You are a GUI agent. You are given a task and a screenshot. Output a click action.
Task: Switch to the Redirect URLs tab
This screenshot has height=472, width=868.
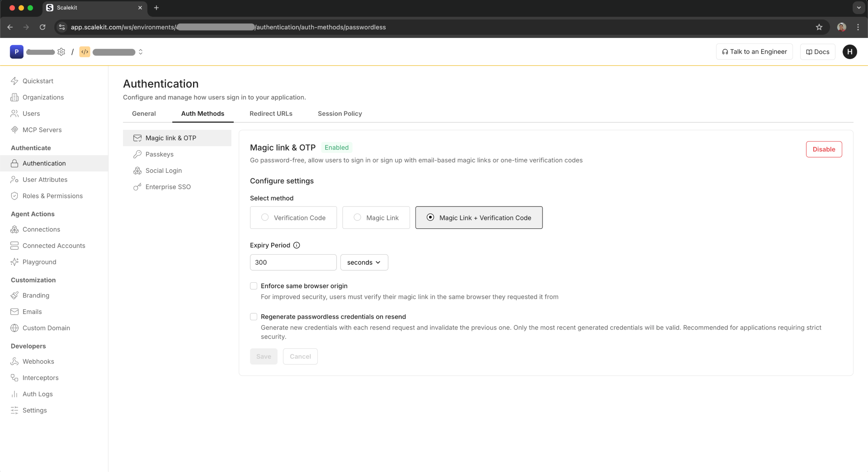271,113
